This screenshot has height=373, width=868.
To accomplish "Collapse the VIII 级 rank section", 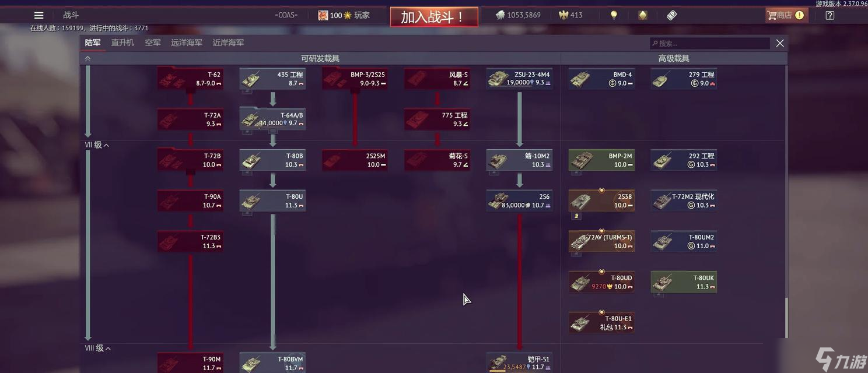I will click(x=98, y=348).
